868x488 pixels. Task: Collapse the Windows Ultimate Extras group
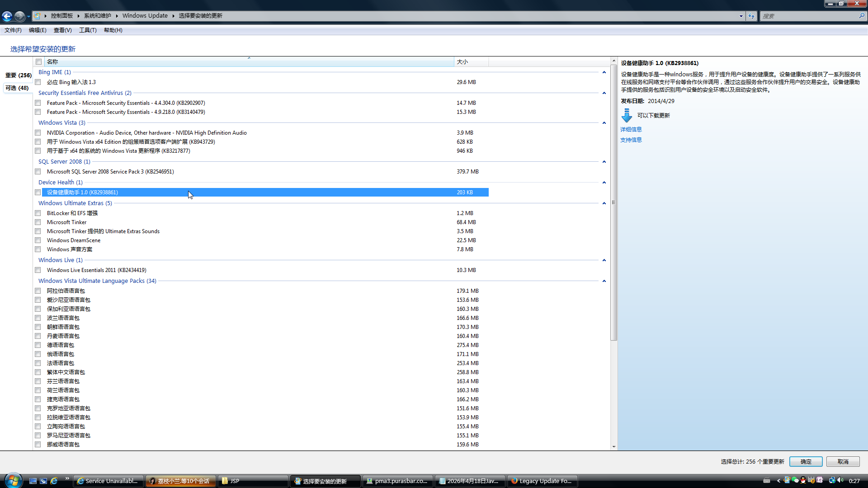click(604, 203)
